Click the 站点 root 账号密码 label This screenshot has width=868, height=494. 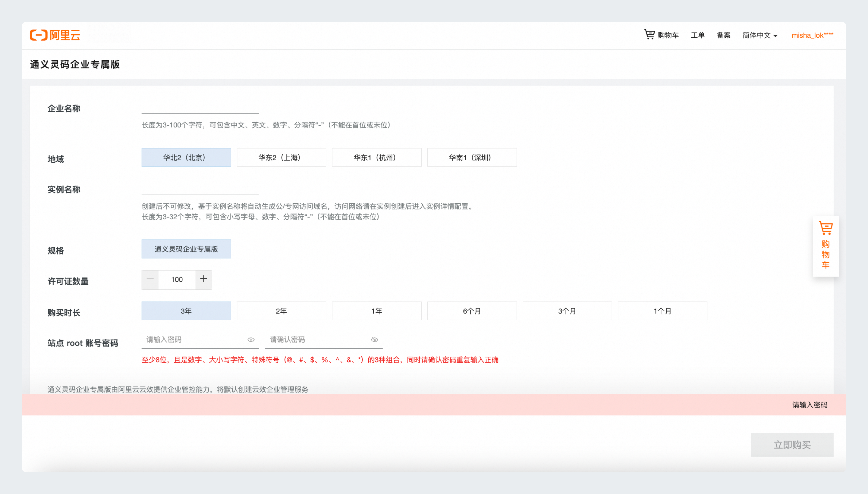point(83,343)
